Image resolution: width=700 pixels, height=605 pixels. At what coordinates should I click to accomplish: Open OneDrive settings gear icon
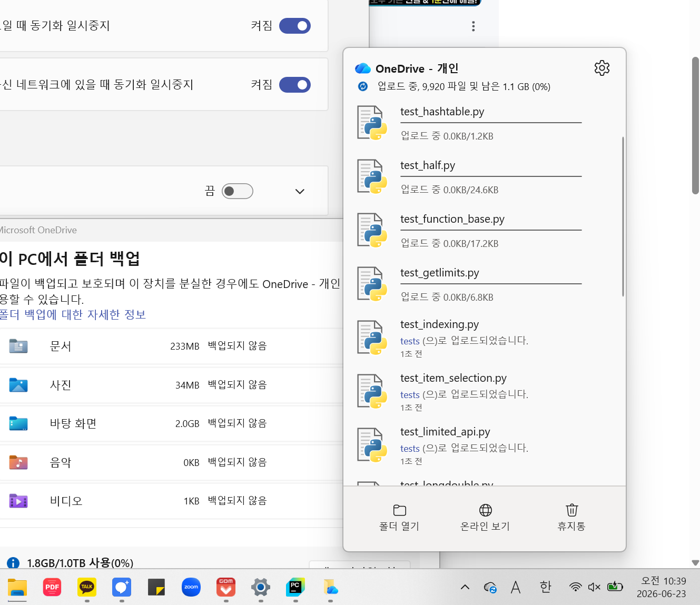click(x=602, y=68)
